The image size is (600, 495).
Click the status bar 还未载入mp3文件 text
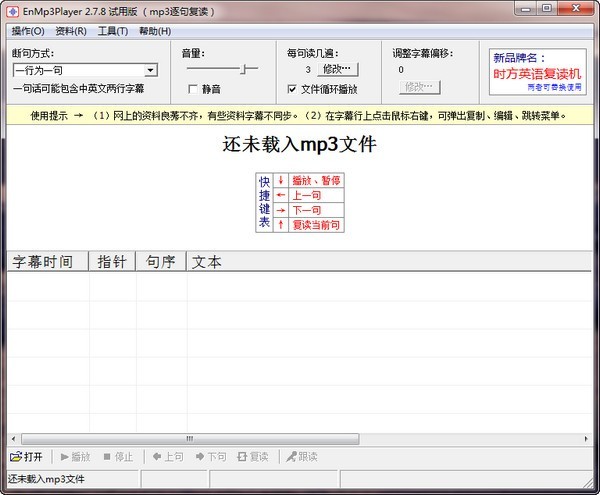tap(46, 479)
